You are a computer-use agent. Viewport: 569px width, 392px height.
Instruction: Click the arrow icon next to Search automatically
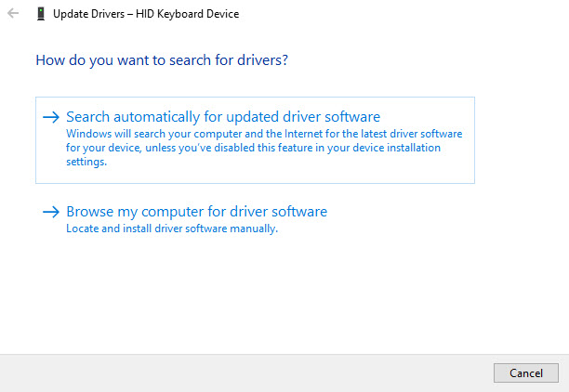tap(51, 117)
